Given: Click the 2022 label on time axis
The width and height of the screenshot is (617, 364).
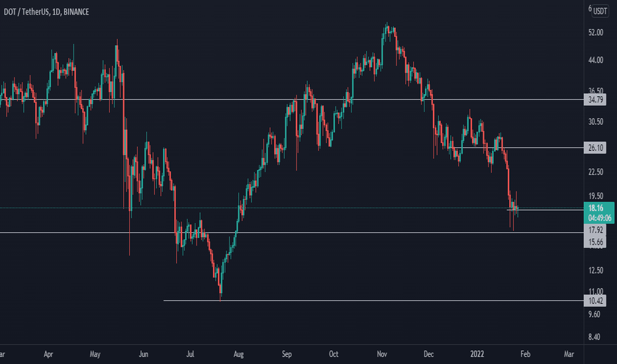Looking at the screenshot, I should 477,354.
